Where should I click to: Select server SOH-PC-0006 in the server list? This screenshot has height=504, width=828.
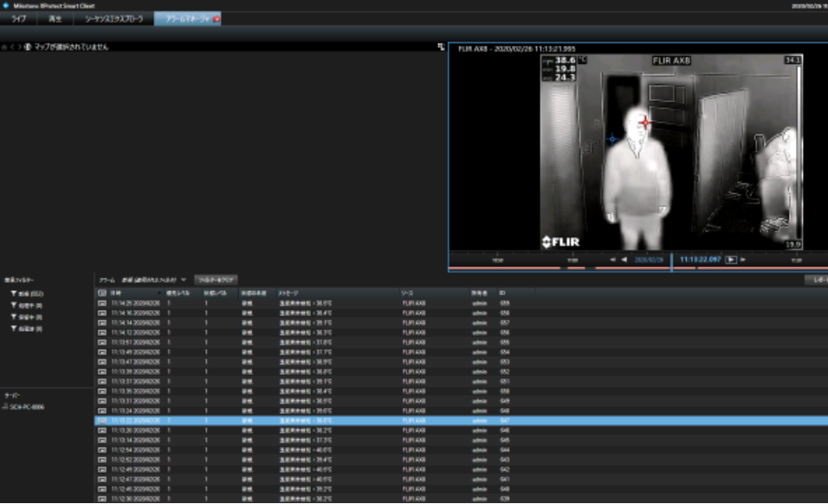point(24,407)
